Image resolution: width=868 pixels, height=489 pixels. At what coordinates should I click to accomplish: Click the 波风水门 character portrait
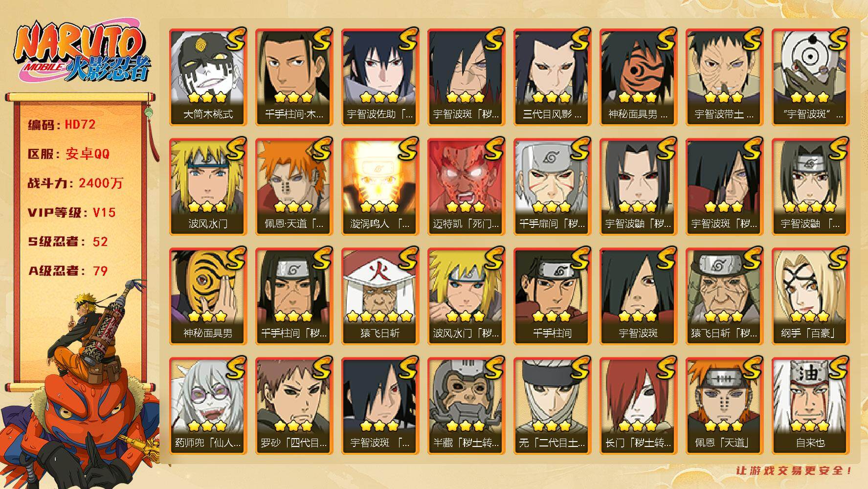(x=208, y=187)
